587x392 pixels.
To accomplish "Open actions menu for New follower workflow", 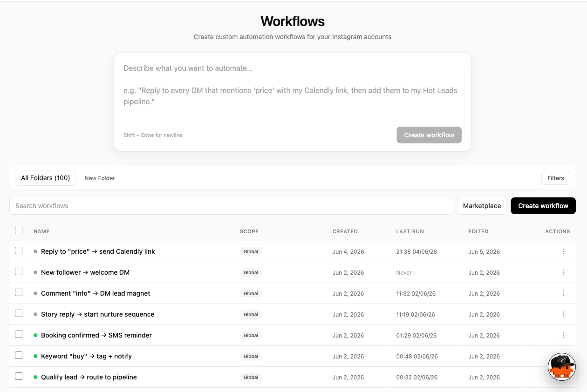I will 564,272.
